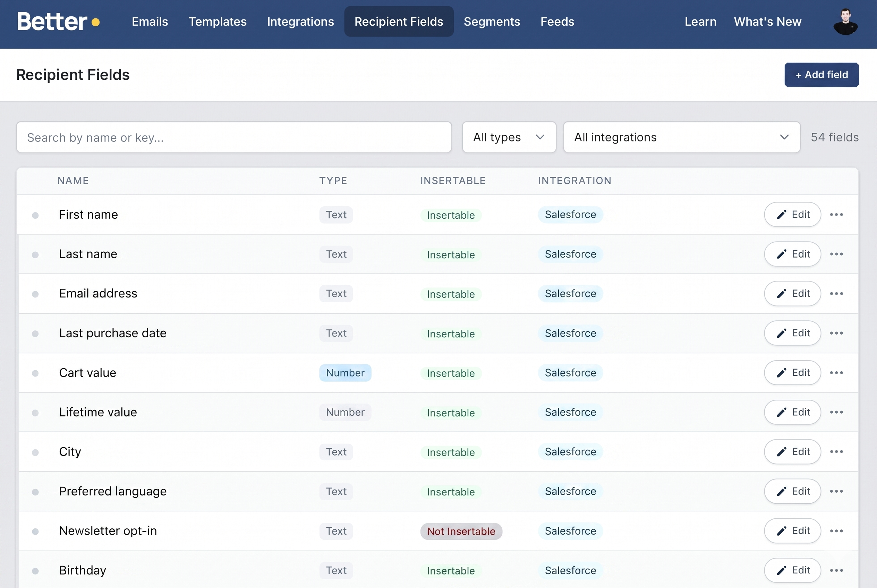Image resolution: width=877 pixels, height=588 pixels.
Task: Toggle the status dot next to City
Action: coord(36,452)
